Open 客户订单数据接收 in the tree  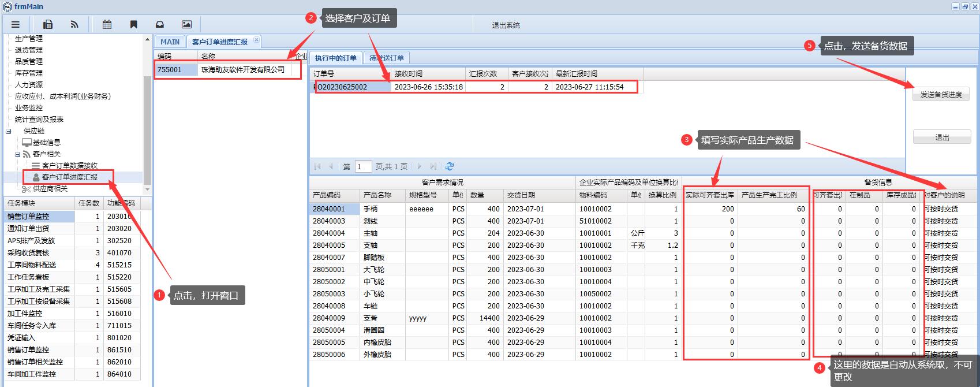pos(70,166)
